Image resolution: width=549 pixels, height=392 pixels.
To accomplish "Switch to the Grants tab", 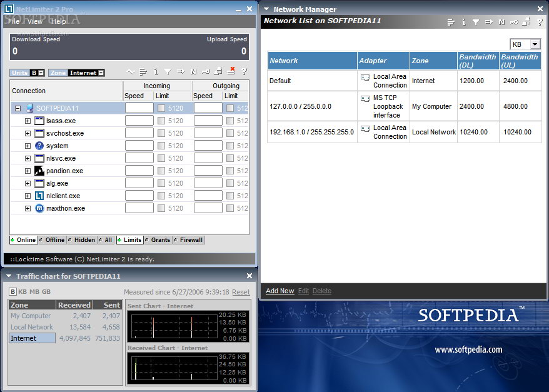I will (158, 239).
